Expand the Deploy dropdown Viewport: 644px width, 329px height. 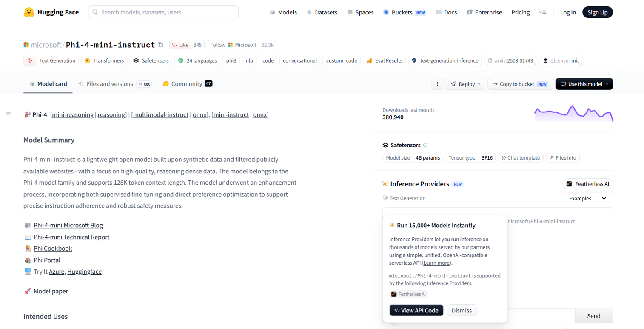[x=465, y=84]
